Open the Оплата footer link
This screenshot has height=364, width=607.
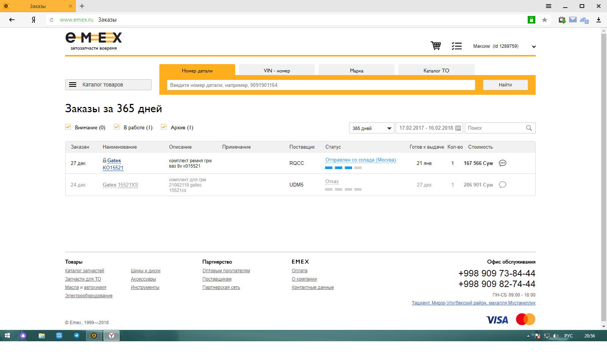pyautogui.click(x=300, y=271)
